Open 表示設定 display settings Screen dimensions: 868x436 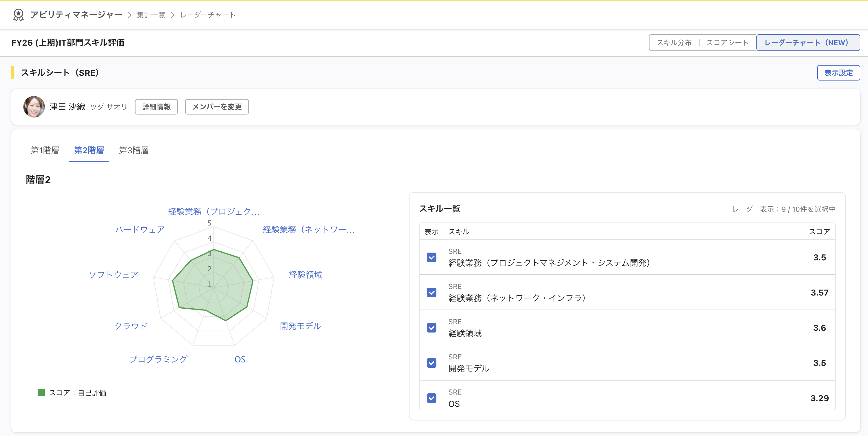838,73
